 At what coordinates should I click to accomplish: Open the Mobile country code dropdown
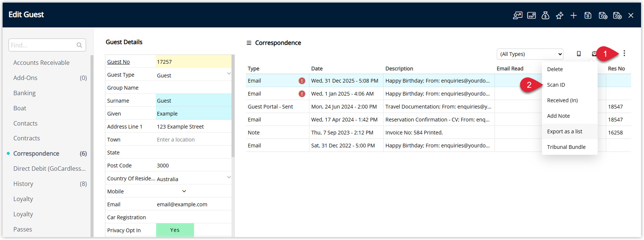184,191
